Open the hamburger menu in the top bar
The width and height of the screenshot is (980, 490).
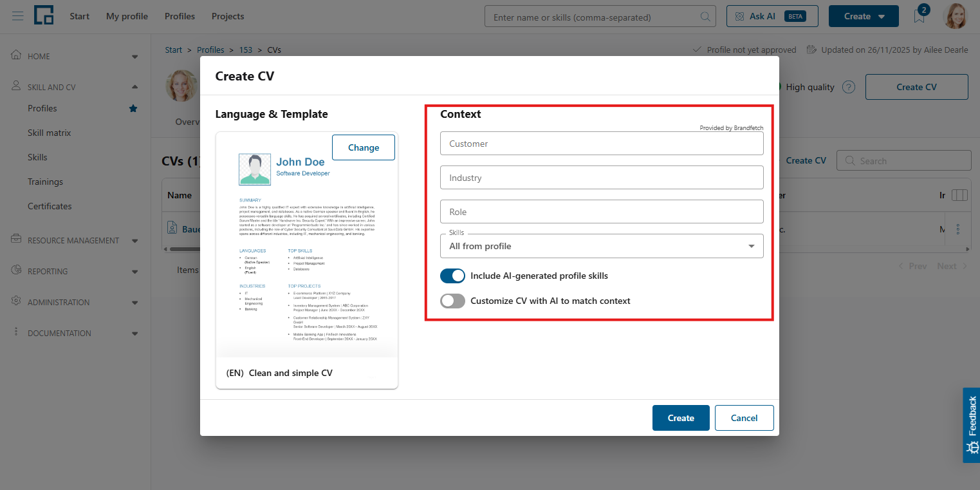click(17, 16)
